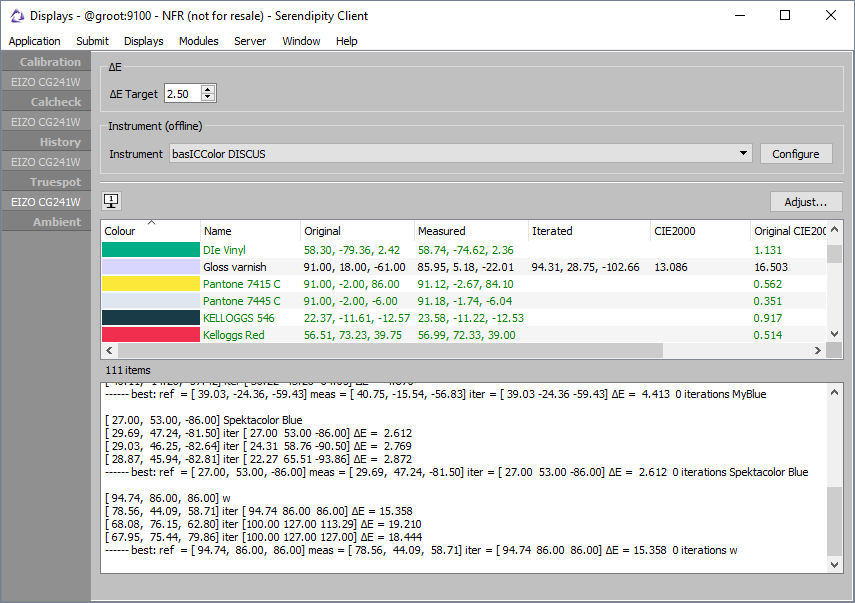Decrease the ΔE Target value using down arrow
Image resolution: width=855 pixels, height=603 pixels.
[207, 97]
